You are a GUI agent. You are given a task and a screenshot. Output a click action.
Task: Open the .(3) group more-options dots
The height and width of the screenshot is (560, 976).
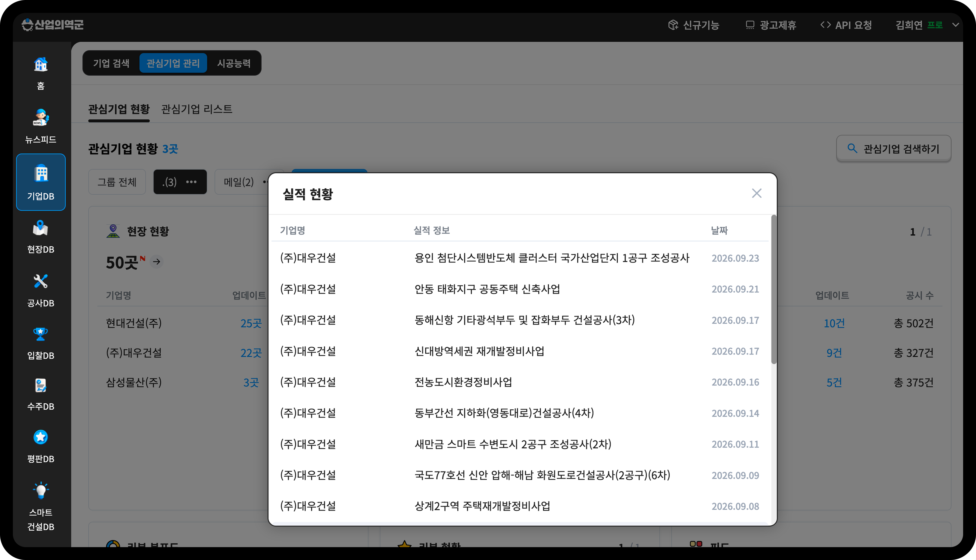pos(191,182)
